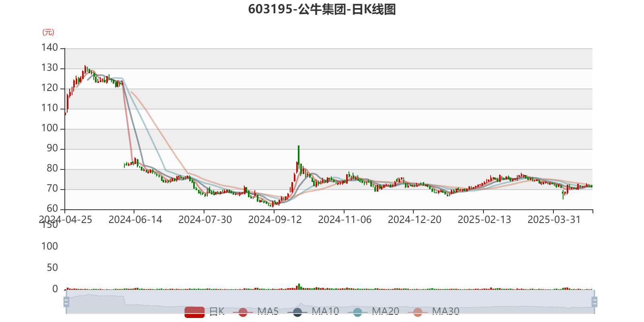Screen dimensions: 644x322
Task: Click the 2025-02-13 date axis label
Action: pos(484,219)
